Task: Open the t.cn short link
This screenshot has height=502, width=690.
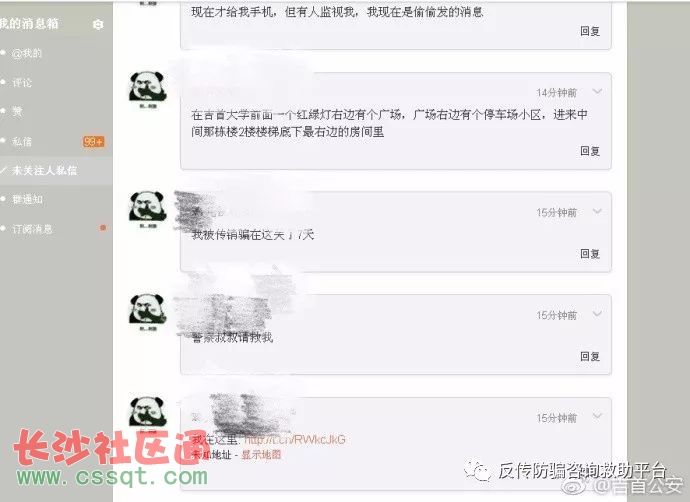Action: click(295, 439)
